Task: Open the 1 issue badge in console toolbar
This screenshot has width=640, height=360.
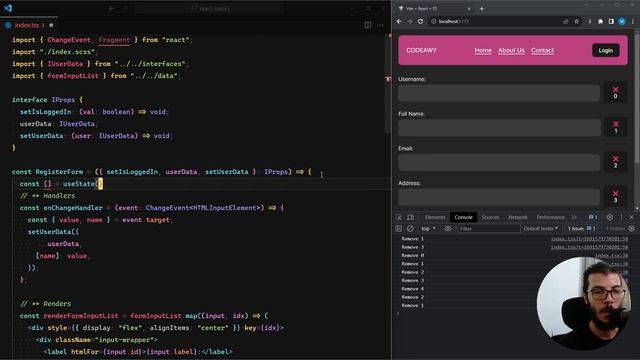Action: point(581,229)
